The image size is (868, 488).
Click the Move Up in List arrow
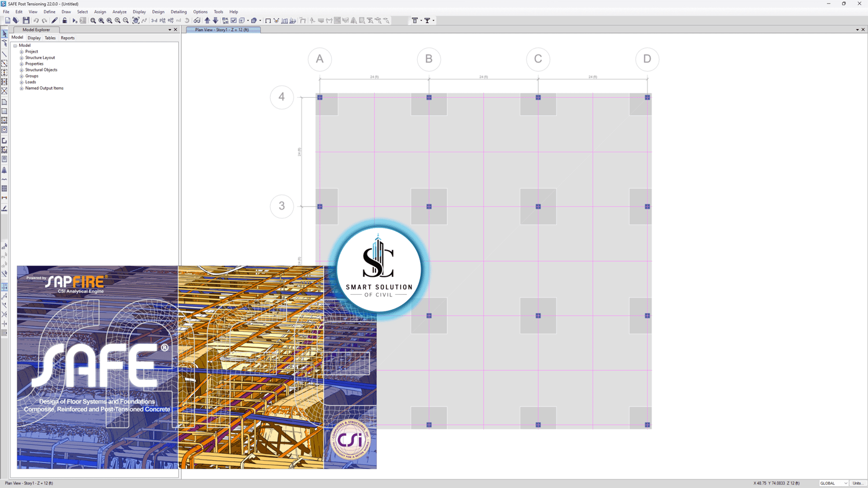pos(207,20)
